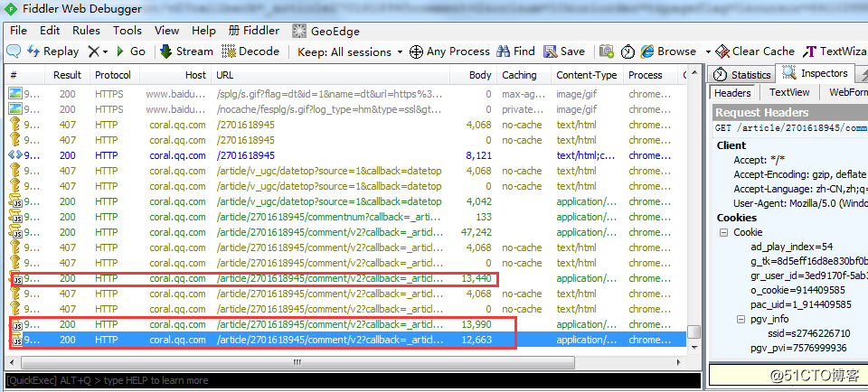Collapse the pgv_info tree node
868x392 pixels.
pyautogui.click(x=741, y=319)
